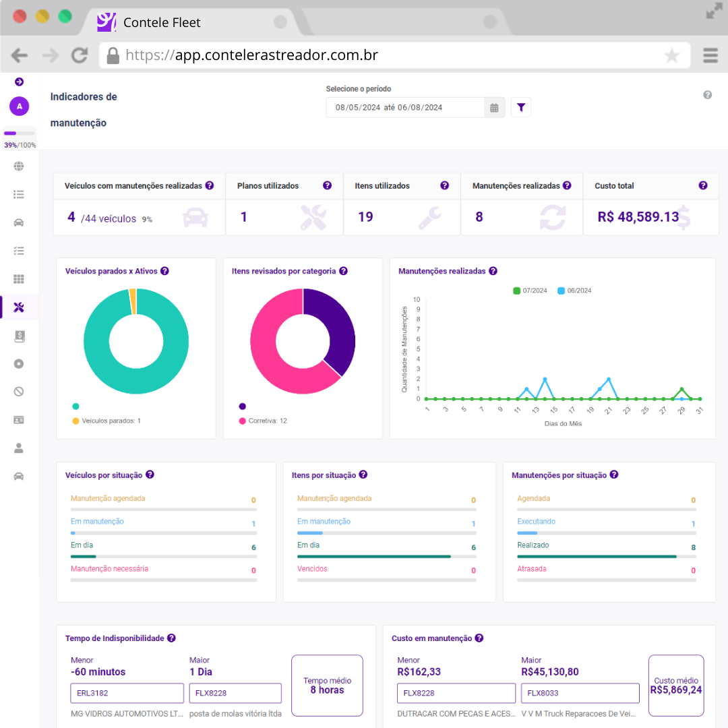
Task: Open the maintenance wrench tools sidebar icon
Action: [x=19, y=307]
